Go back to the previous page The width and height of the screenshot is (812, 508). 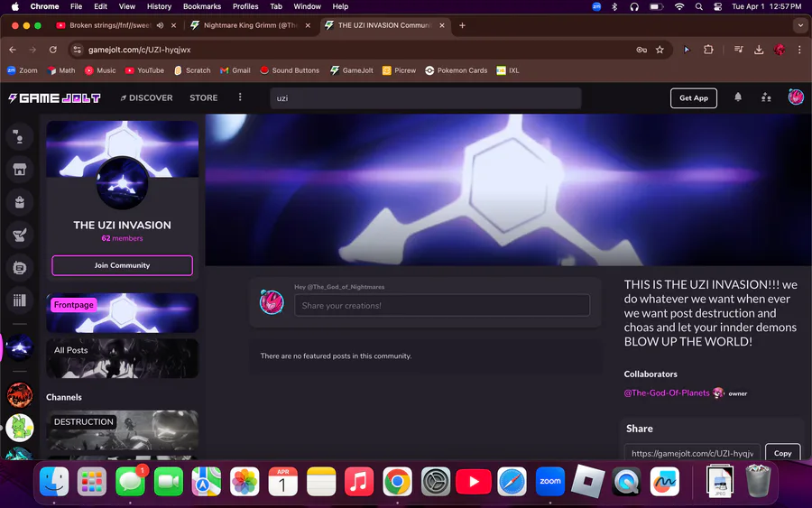(x=13, y=50)
